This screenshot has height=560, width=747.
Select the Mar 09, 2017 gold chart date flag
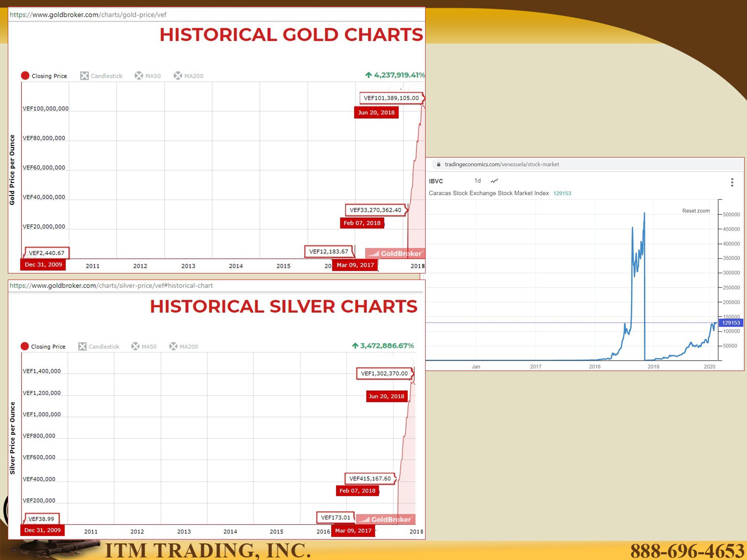pyautogui.click(x=355, y=265)
